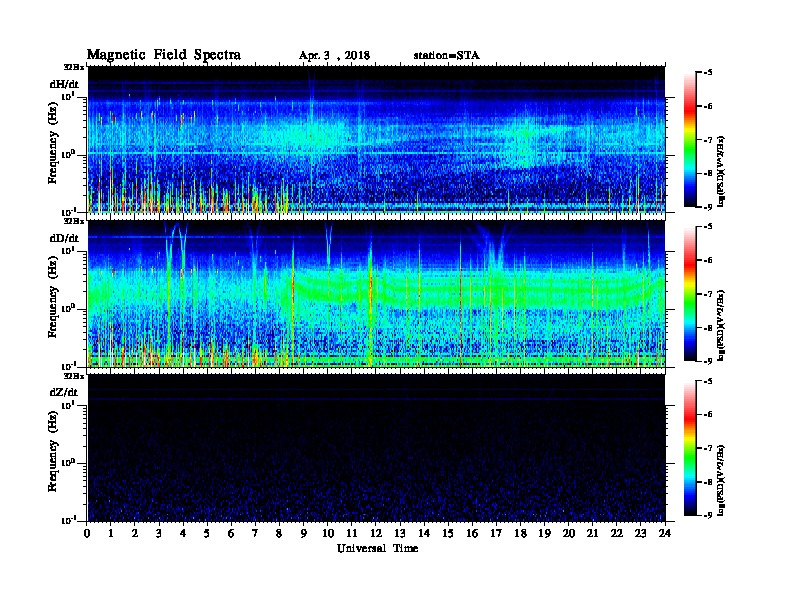Click hour tick label "1" on time axis
The height and width of the screenshot is (612, 792).
click(111, 534)
